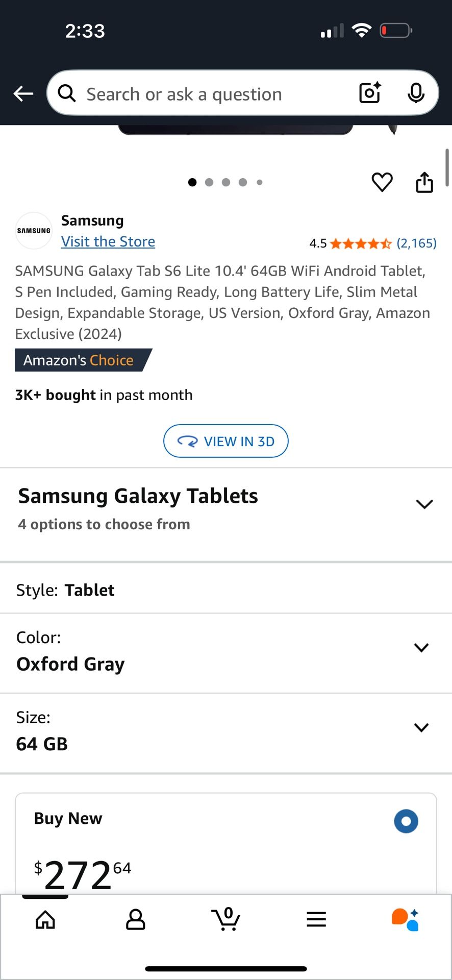Open the shopping cart

pyautogui.click(x=226, y=920)
